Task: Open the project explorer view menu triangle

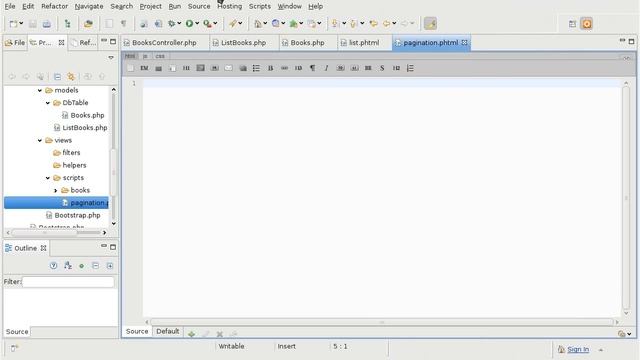Action: pos(111,58)
